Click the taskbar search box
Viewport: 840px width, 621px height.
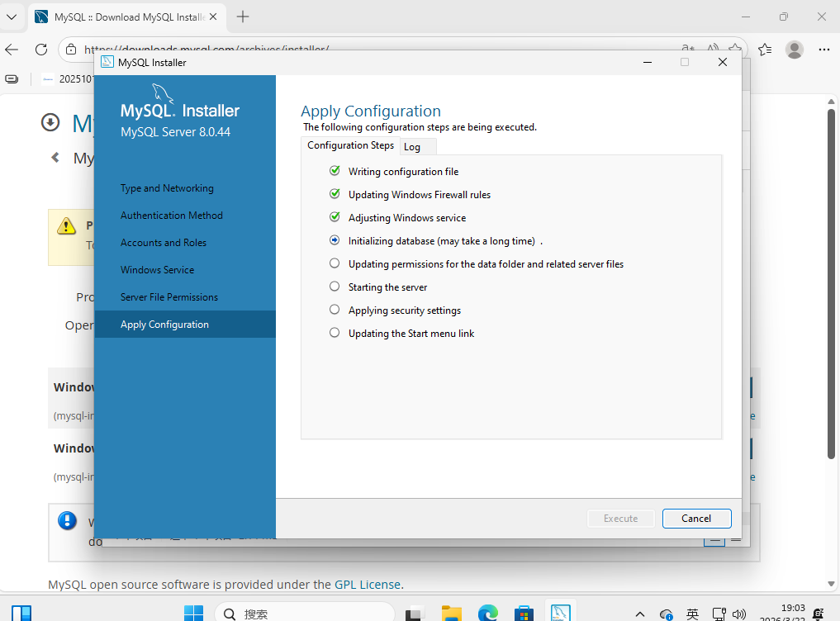click(304, 613)
